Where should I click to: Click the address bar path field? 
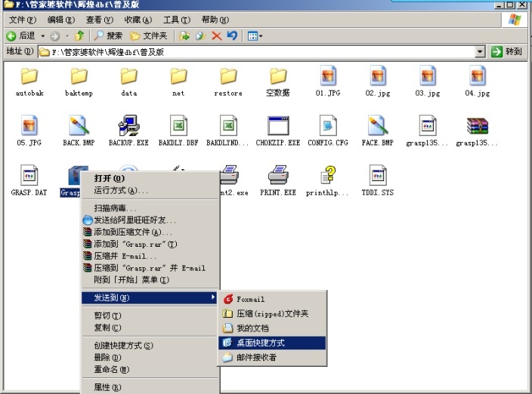pos(257,52)
